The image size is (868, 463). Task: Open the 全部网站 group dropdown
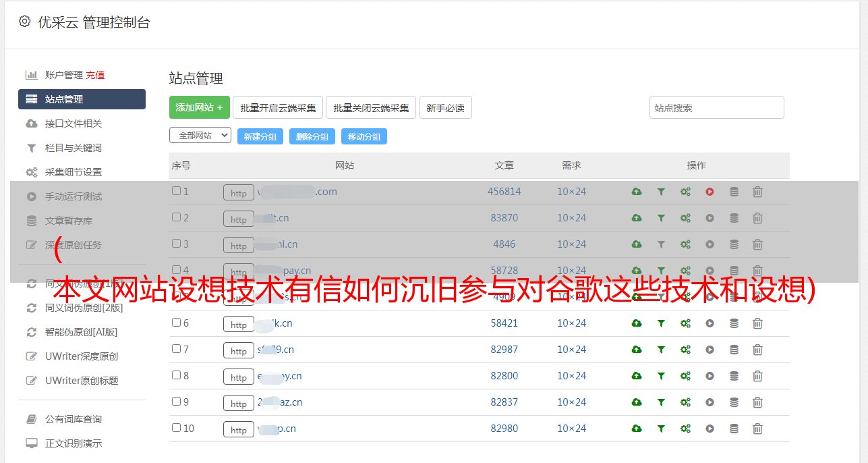[x=200, y=136]
